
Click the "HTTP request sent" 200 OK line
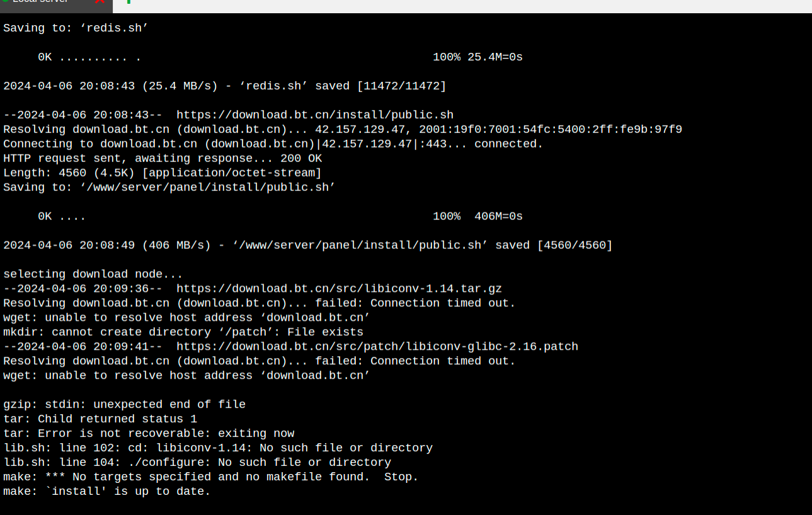pos(163,158)
